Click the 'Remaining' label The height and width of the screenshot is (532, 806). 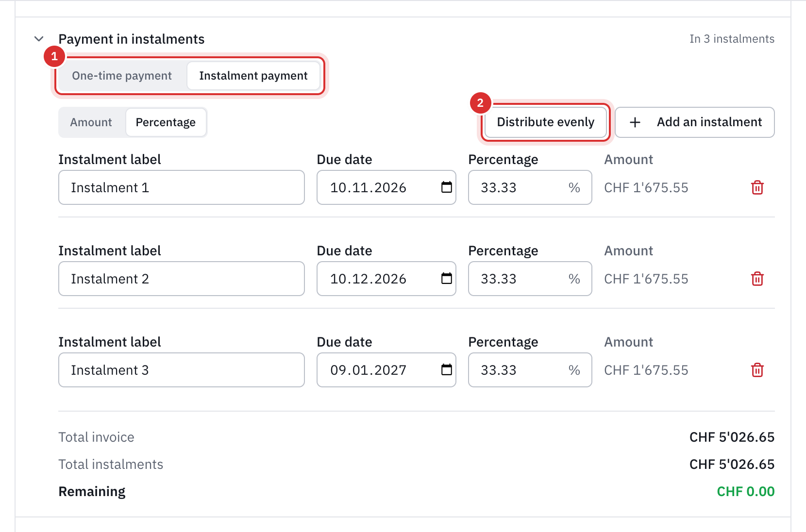(92, 492)
